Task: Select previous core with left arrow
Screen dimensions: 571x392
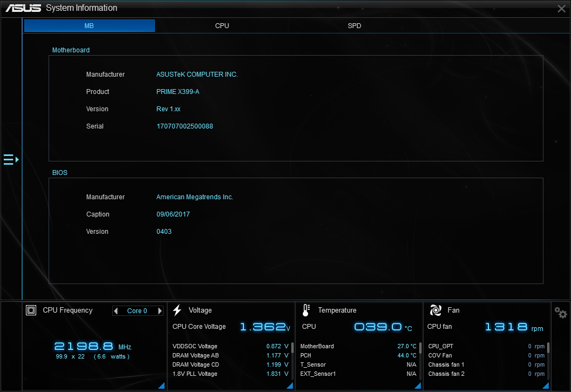Action: [116, 311]
